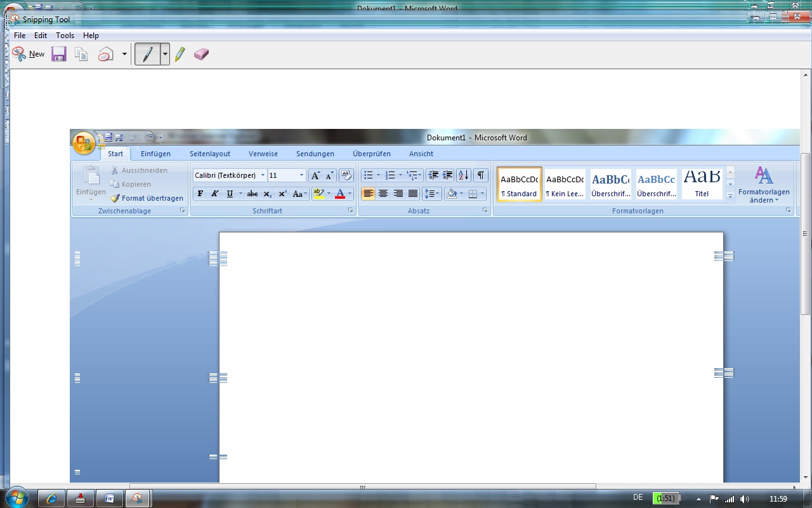812x508 pixels.
Task: Click the numbered list icon
Action: point(390,175)
